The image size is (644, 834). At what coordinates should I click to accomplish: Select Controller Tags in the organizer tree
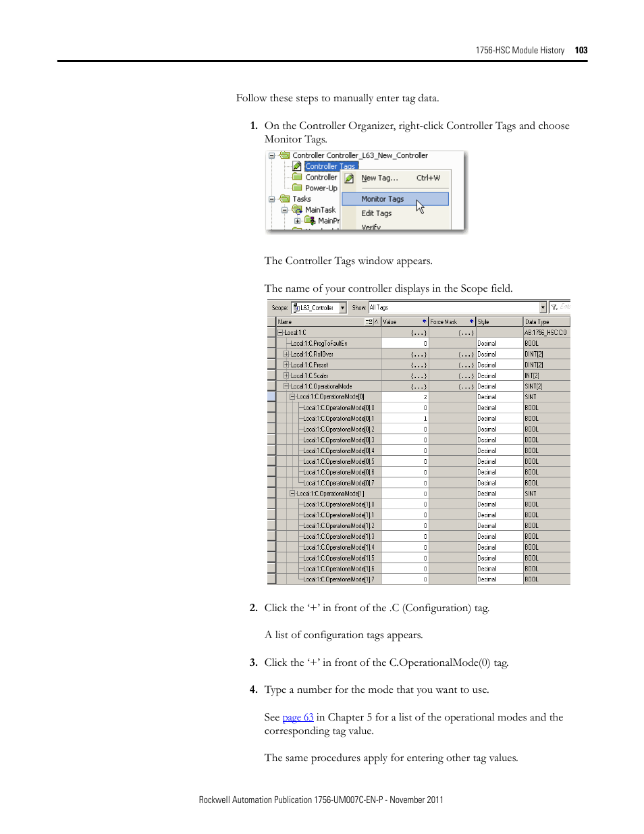click(330, 166)
